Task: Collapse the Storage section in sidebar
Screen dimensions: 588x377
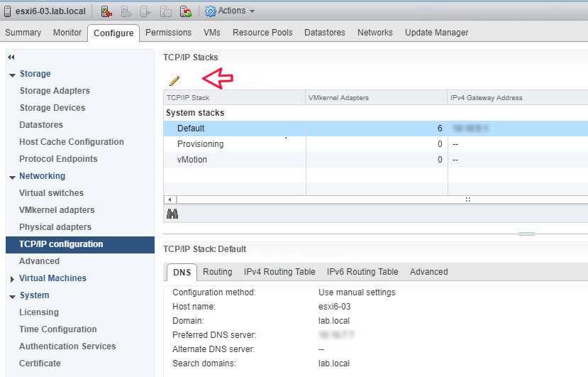Action: (x=12, y=75)
